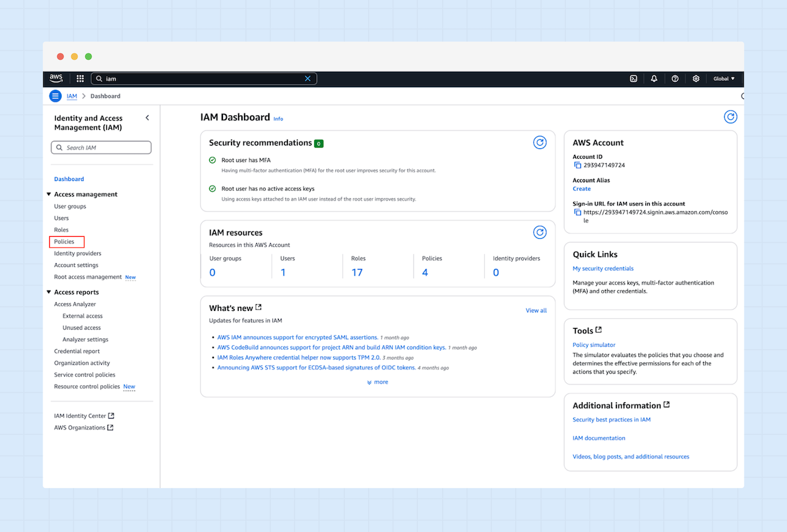Open Dashboard in the sidebar
Image resolution: width=787 pixels, height=532 pixels.
(x=69, y=179)
